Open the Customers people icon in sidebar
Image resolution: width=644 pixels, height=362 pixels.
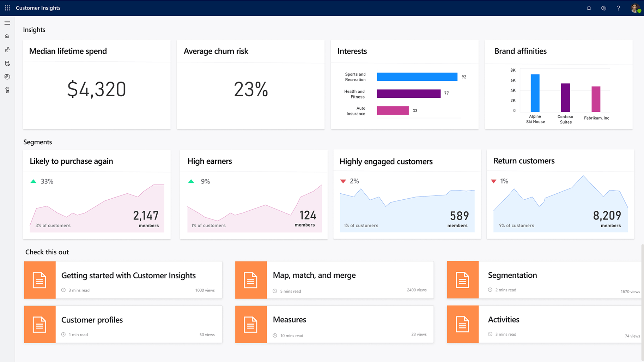pos(7,50)
